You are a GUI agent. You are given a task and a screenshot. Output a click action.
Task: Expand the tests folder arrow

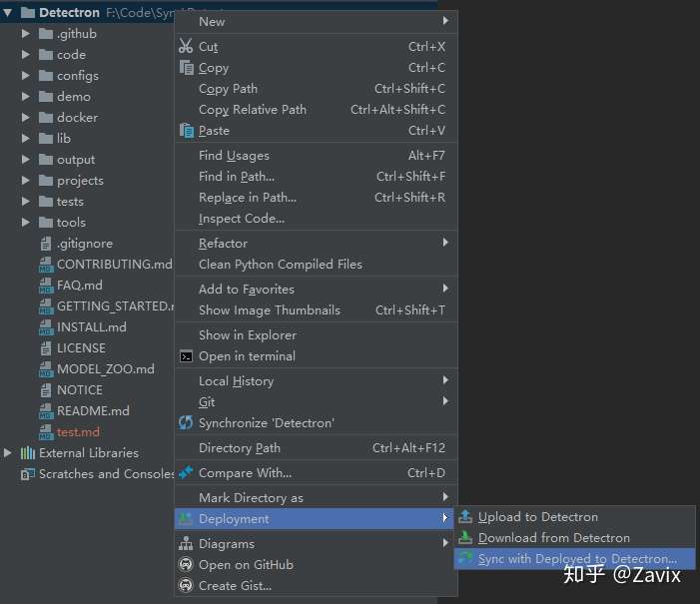(26, 202)
